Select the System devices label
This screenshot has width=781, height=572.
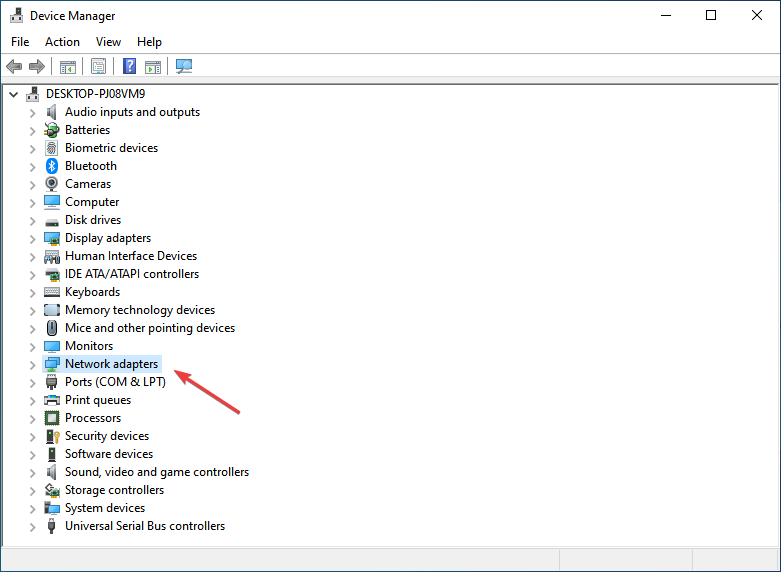[x=105, y=508]
